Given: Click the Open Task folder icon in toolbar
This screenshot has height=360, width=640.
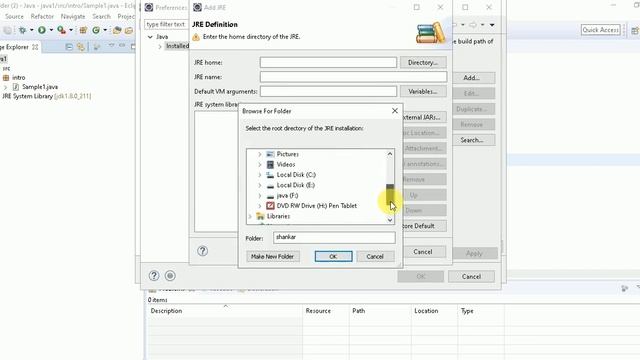Looking at the screenshot, I should tap(129, 30).
